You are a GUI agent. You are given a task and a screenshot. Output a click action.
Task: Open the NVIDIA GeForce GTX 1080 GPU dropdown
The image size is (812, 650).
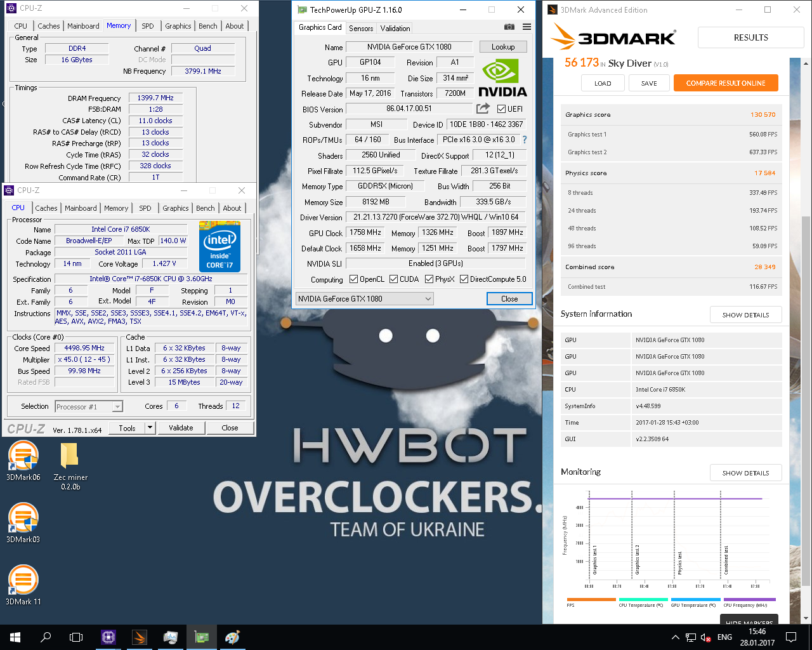point(365,298)
